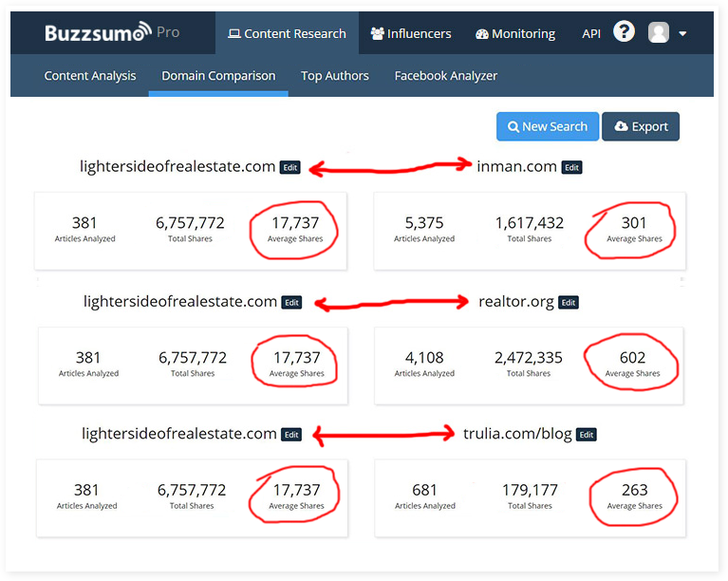Select trulia blog's 681 articles analyzed
The width and height of the screenshot is (728, 581).
pos(424,490)
